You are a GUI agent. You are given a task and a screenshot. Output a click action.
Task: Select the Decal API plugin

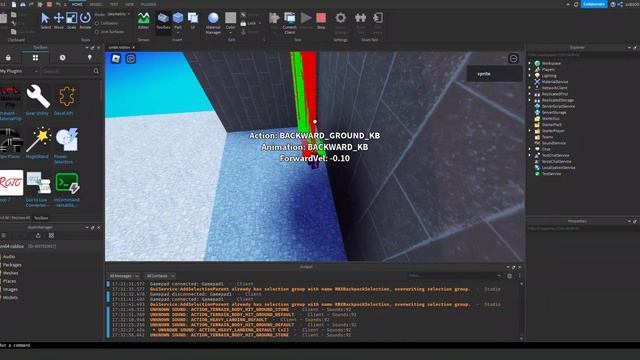[x=67, y=100]
